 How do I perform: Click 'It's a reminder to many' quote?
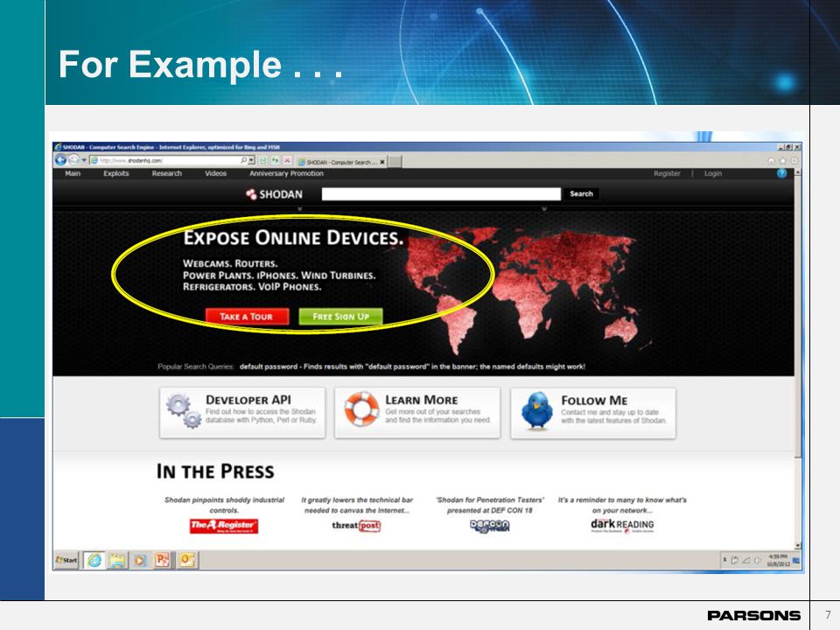point(622,505)
